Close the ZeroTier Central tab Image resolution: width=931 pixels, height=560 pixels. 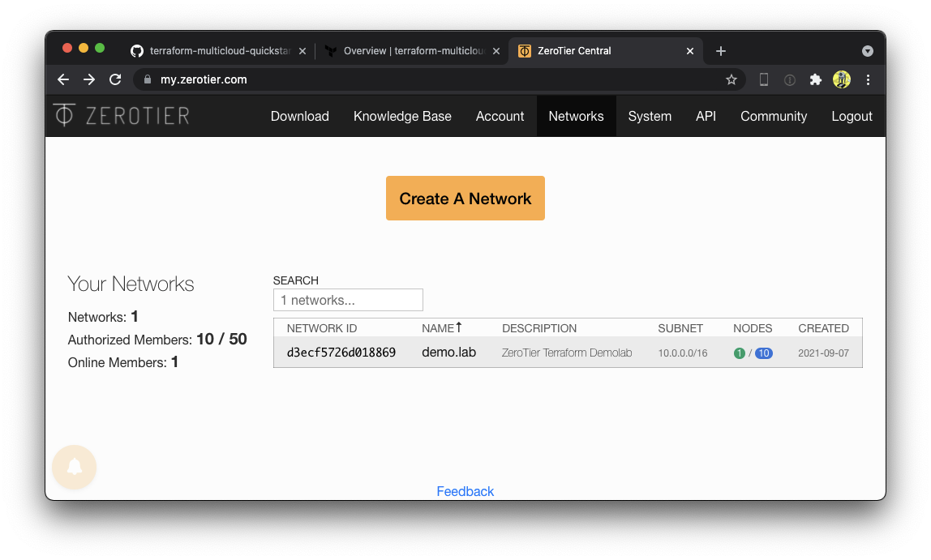690,51
